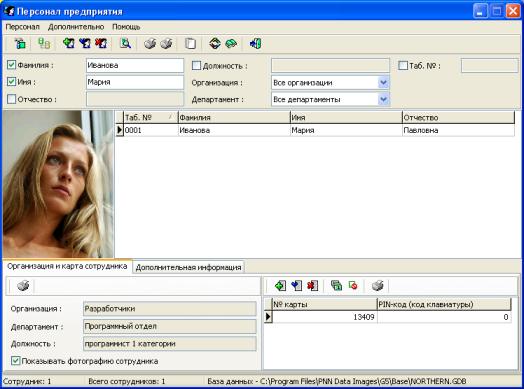Click the empty Отчество filter field
524x389 pixels.
135,99
